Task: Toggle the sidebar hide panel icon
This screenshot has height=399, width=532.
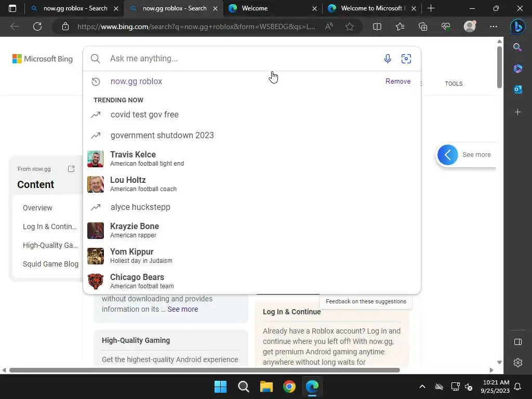Action: [x=518, y=342]
